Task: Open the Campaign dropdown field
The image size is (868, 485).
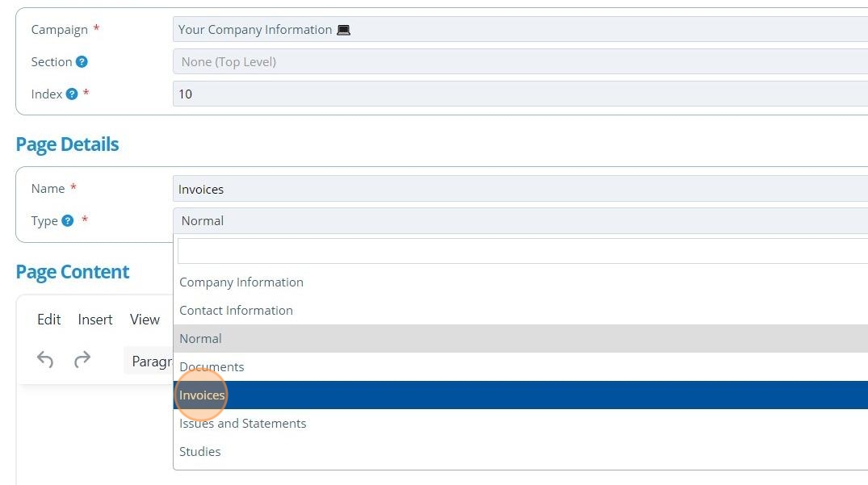Action: pyautogui.click(x=520, y=29)
